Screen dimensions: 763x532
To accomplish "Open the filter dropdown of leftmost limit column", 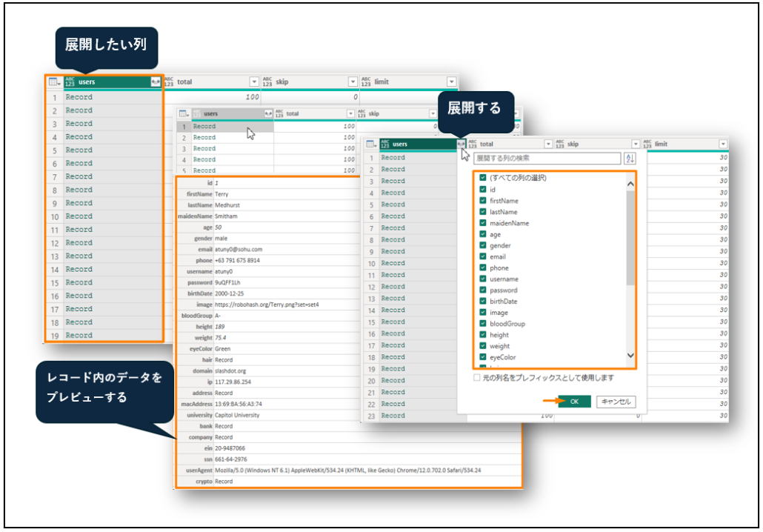I will [451, 82].
